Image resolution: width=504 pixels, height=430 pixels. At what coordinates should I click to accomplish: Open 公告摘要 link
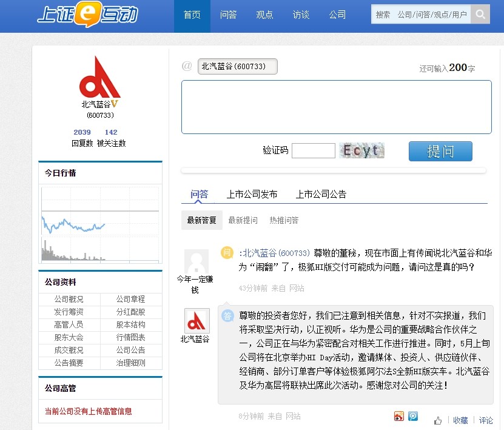tap(69, 363)
